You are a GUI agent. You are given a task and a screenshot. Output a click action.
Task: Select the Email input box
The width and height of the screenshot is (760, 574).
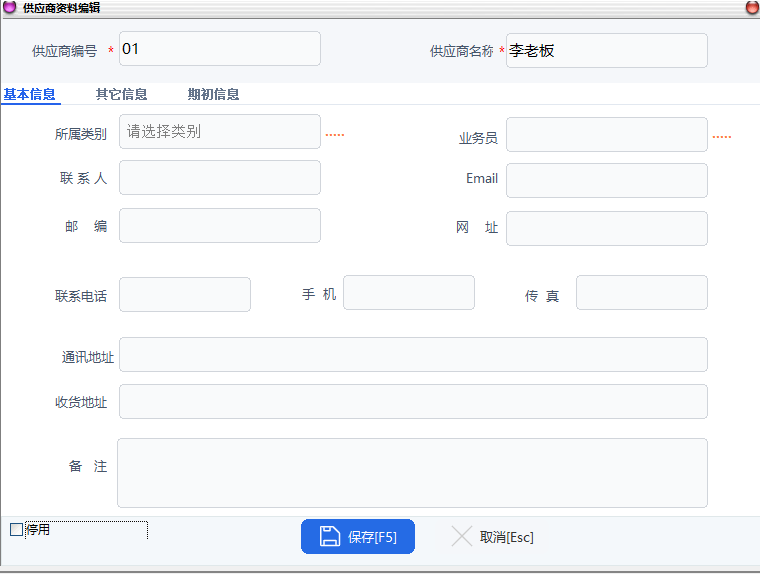(606, 181)
